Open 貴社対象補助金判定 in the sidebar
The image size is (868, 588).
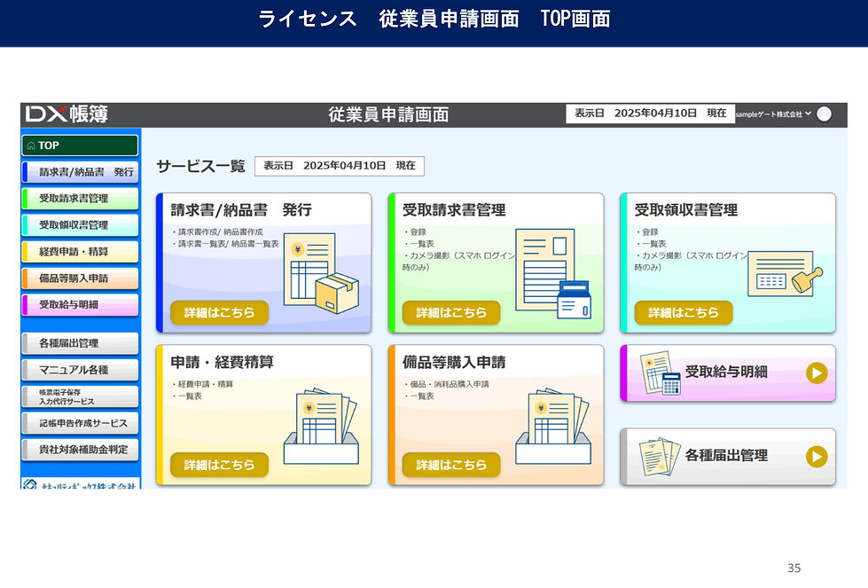[80, 450]
